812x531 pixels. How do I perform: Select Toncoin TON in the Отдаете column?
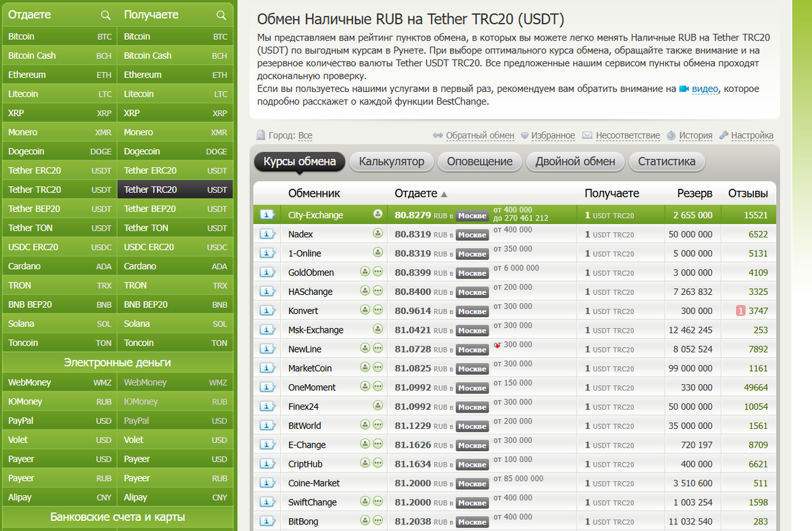[60, 343]
